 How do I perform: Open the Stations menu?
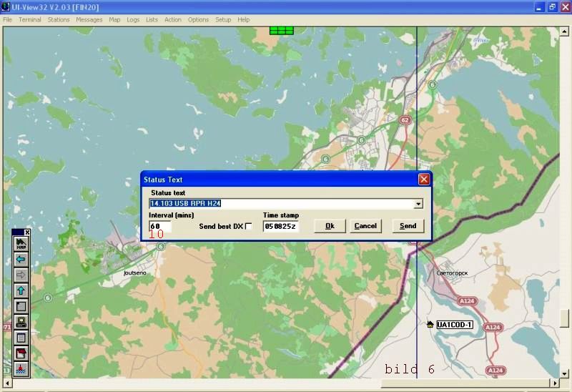point(59,20)
